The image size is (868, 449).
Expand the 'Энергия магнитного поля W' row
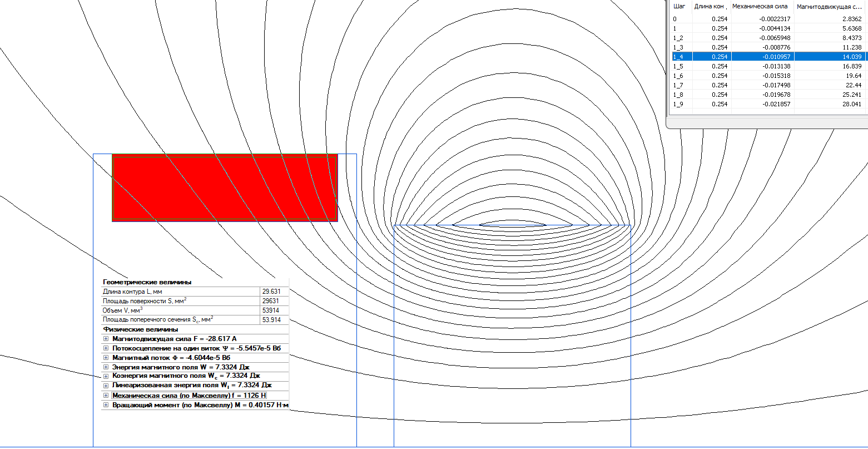click(106, 367)
